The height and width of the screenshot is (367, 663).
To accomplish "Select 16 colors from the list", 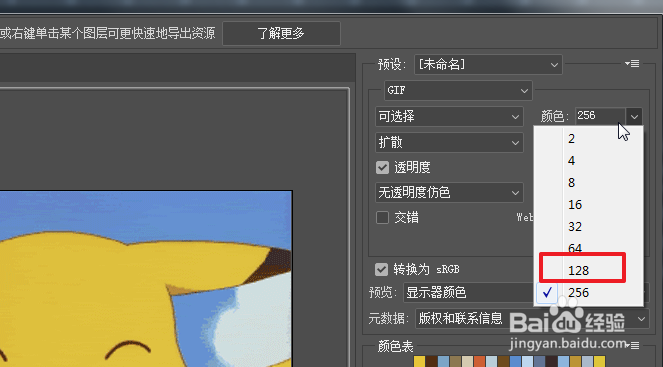I will pyautogui.click(x=589, y=205).
